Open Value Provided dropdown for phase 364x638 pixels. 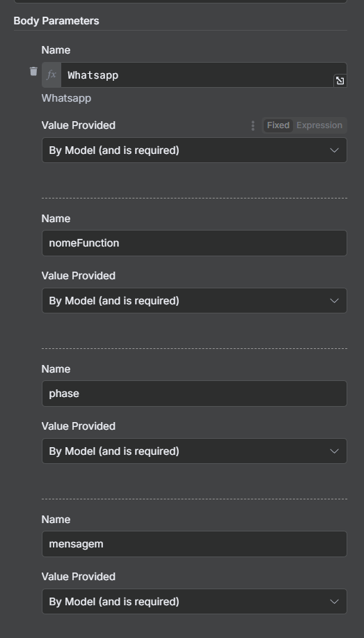(194, 451)
